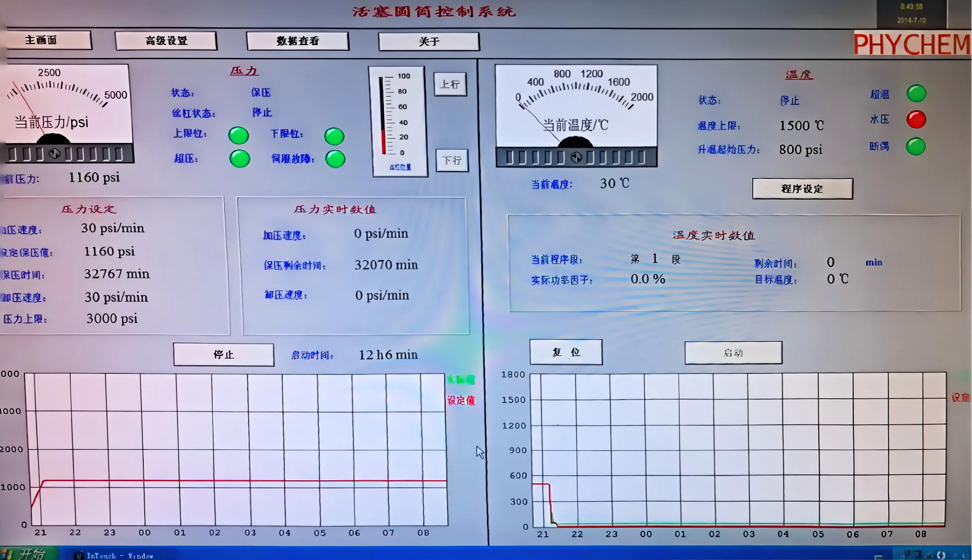The width and height of the screenshot is (972, 560).
Task: Click the green 断偶 status lamp
Action: (x=916, y=147)
